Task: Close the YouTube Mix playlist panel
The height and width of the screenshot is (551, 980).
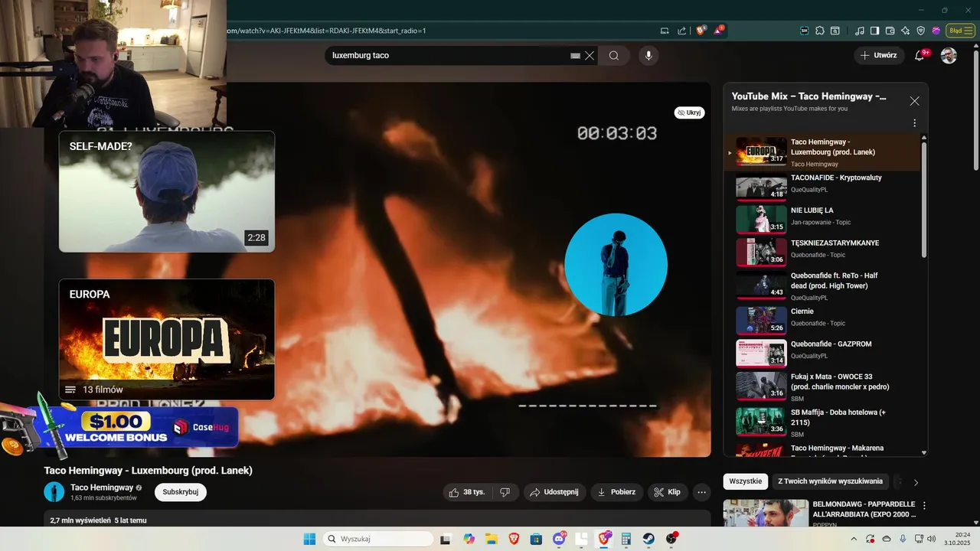Action: [x=914, y=101]
